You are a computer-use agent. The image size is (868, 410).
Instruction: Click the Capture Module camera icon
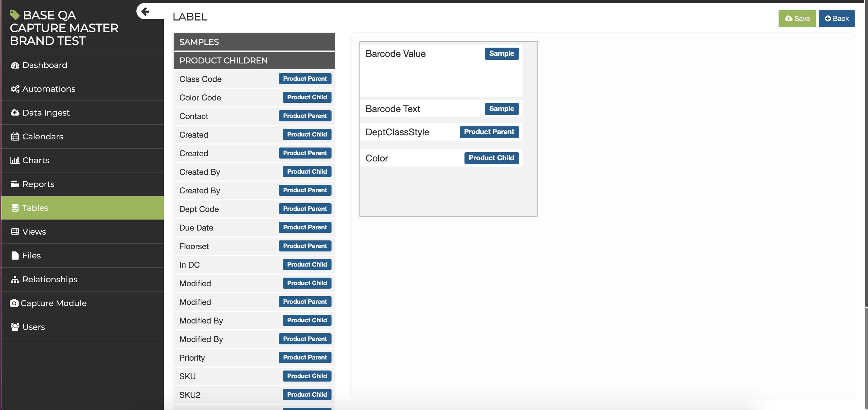click(14, 303)
